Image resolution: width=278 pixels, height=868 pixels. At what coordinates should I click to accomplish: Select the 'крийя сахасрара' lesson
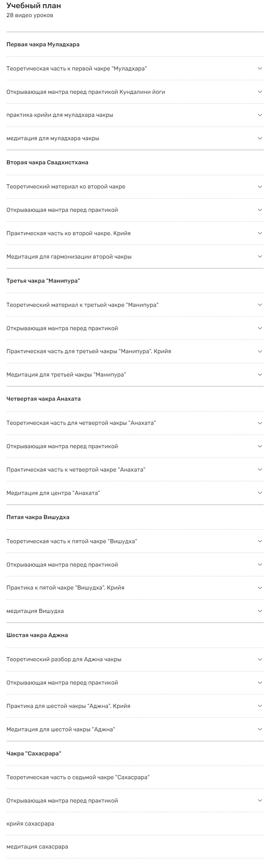point(139,823)
